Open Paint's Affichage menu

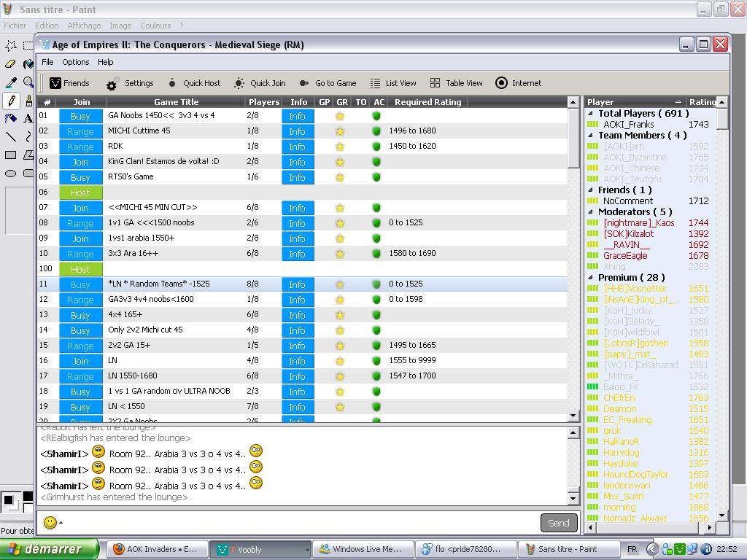tap(84, 26)
